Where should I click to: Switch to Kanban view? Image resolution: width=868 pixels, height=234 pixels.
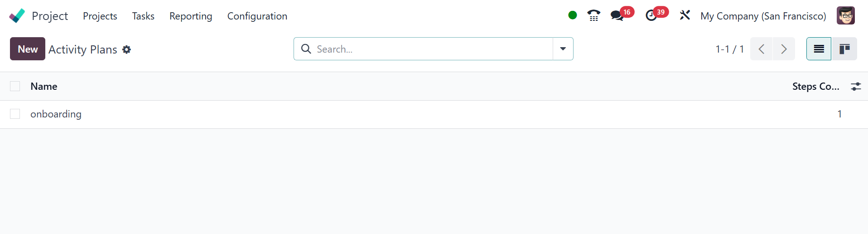844,49
